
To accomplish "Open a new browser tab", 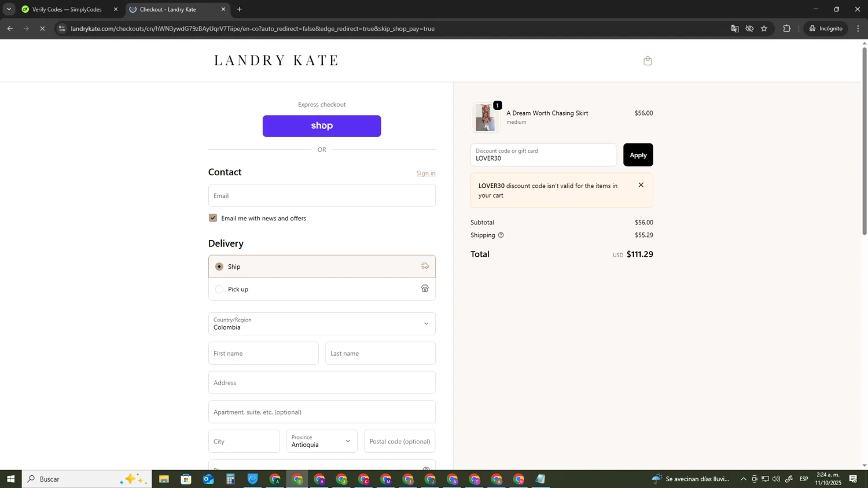I will click(240, 9).
